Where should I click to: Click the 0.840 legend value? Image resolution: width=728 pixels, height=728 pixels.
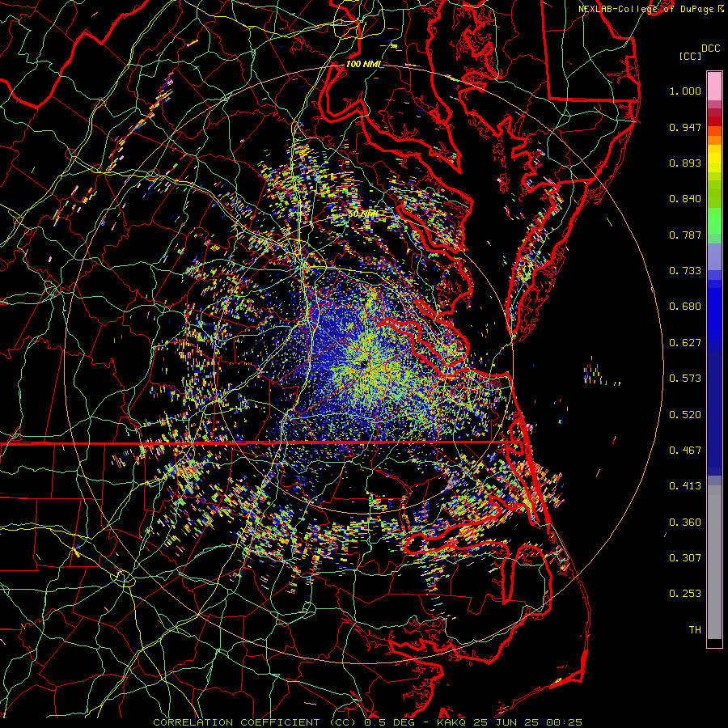tap(685, 199)
